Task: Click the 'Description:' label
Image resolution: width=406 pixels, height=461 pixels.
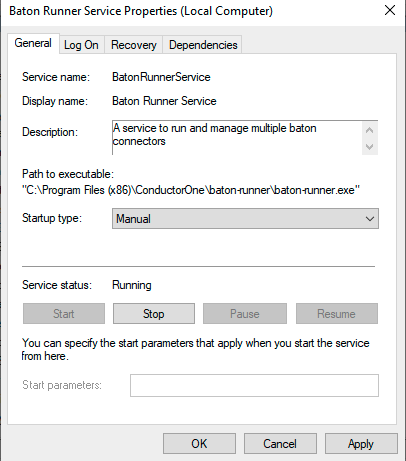Action: click(50, 132)
